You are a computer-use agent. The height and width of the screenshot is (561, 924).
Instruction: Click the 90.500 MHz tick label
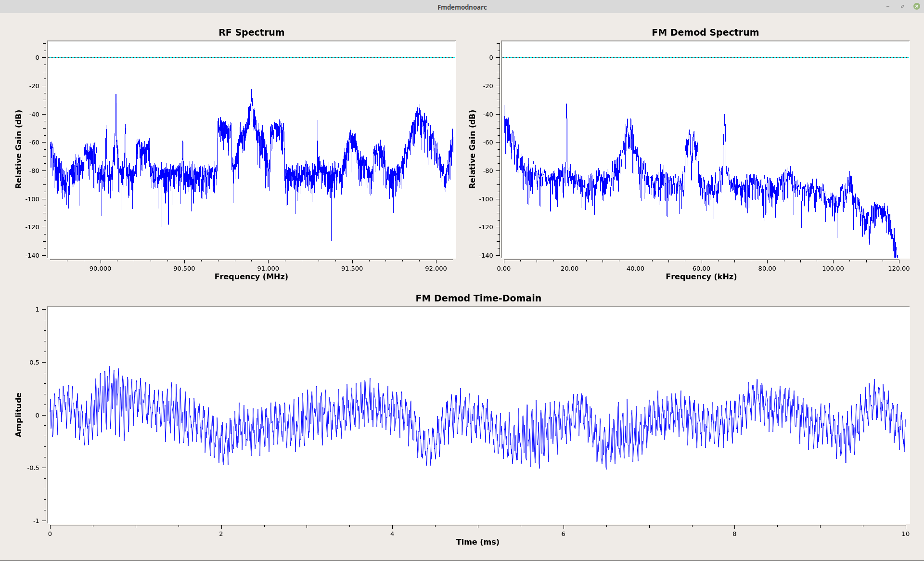click(x=184, y=268)
